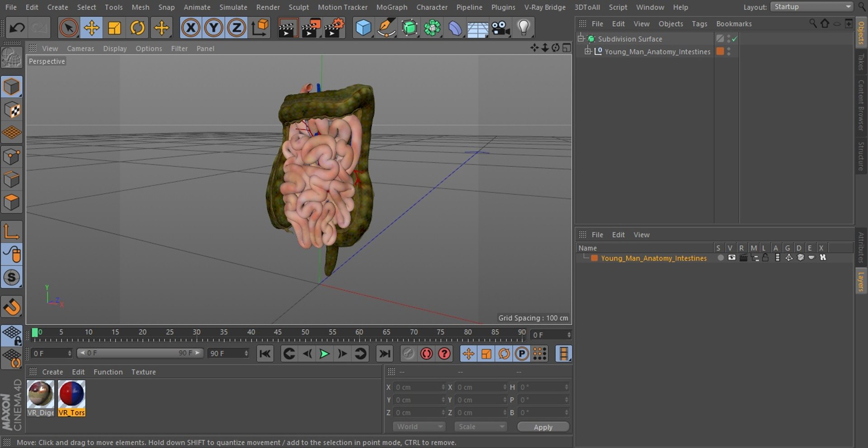Click the preview range slider bar
868x448 pixels.
tap(140, 353)
